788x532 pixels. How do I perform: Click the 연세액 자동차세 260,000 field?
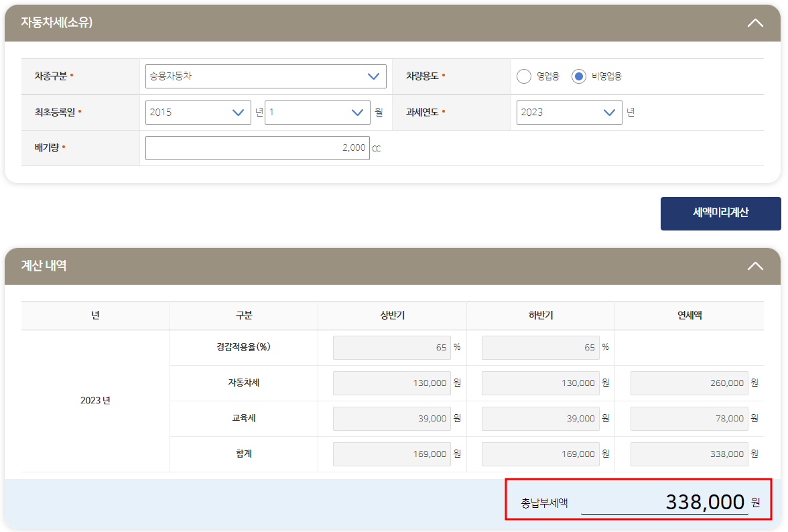click(689, 383)
